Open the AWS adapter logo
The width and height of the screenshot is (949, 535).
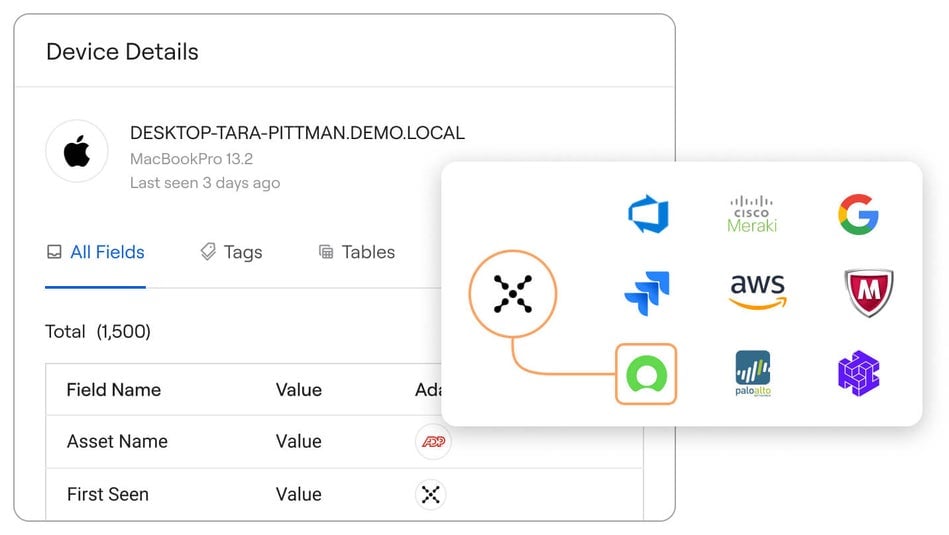(x=757, y=292)
